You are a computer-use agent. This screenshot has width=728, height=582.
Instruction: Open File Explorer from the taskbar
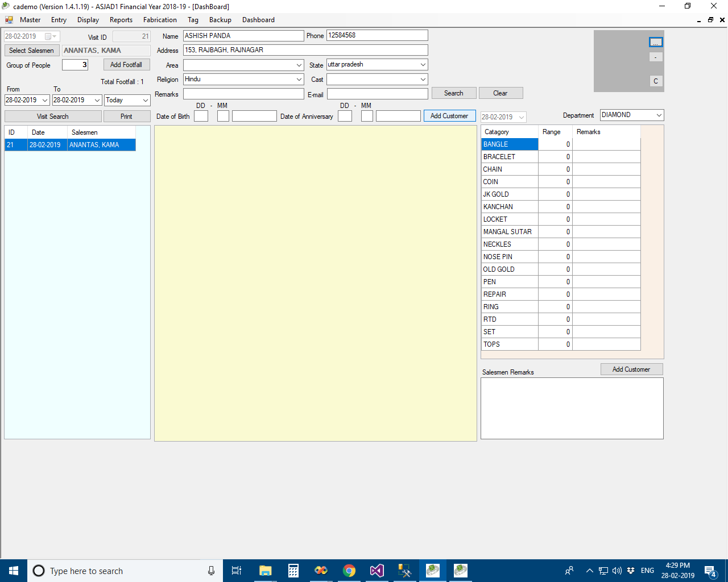coord(265,571)
